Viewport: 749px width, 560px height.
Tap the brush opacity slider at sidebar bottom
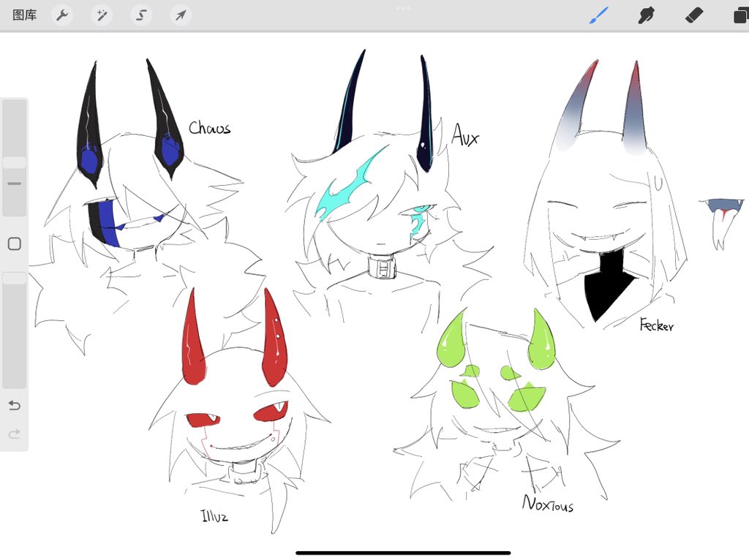pos(14,277)
